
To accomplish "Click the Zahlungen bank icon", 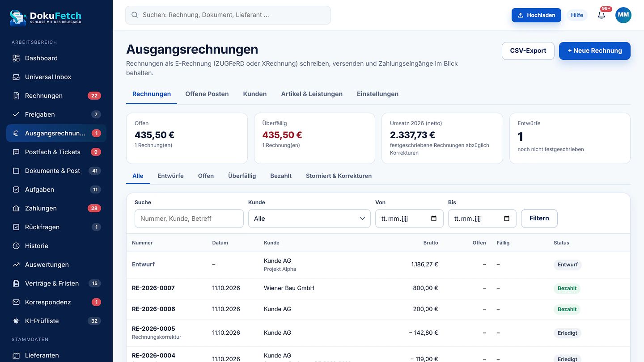I will coord(16,208).
